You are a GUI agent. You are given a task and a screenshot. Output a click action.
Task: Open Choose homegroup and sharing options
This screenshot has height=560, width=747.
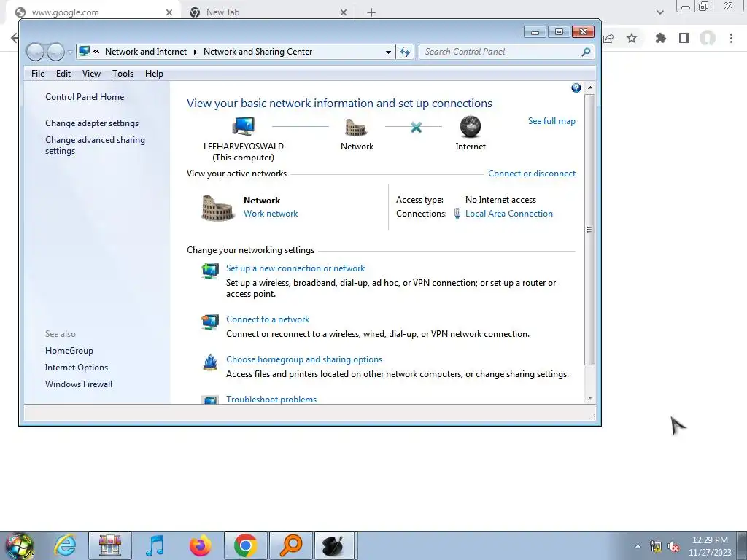304,359
